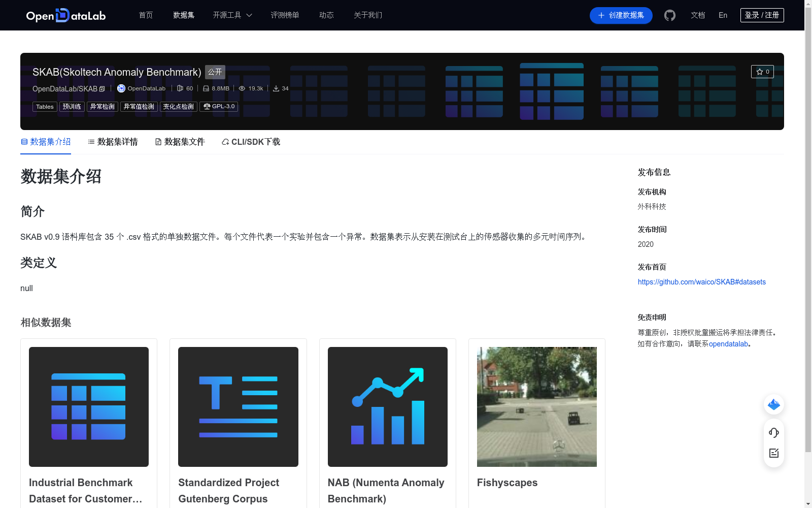Click the plus icon in 创建数据集

click(x=601, y=15)
